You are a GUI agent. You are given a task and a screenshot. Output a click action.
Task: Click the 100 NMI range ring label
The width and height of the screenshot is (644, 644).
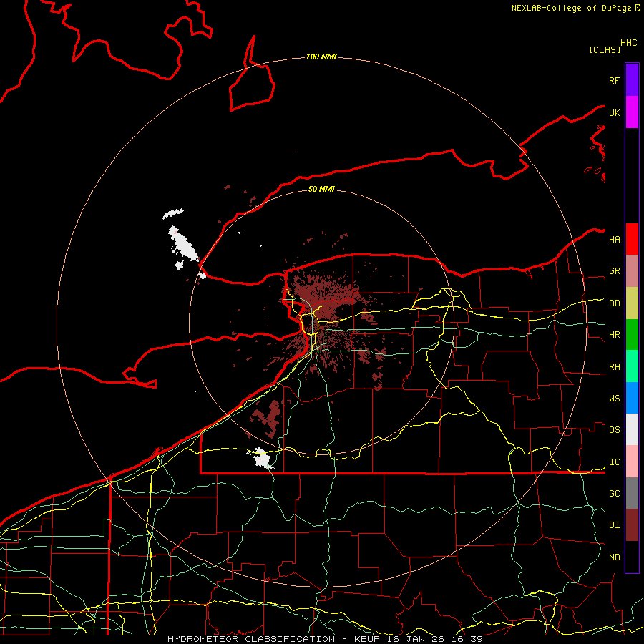click(321, 57)
